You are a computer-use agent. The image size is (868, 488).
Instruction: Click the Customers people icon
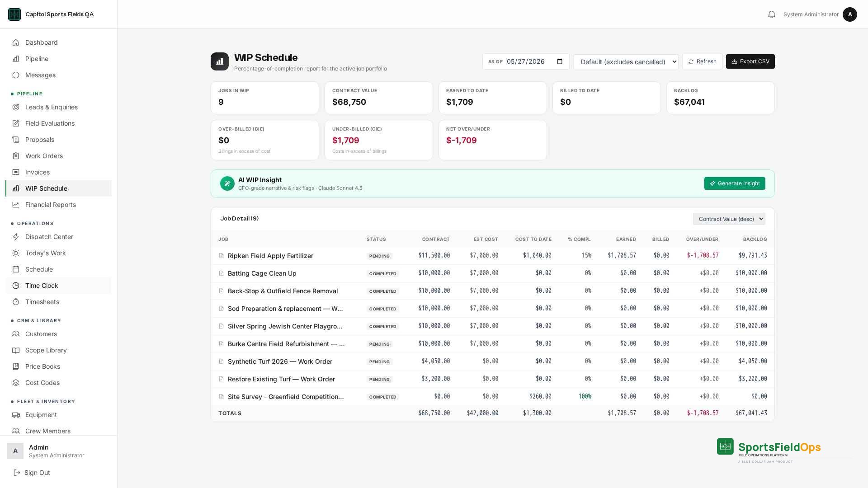click(16, 334)
